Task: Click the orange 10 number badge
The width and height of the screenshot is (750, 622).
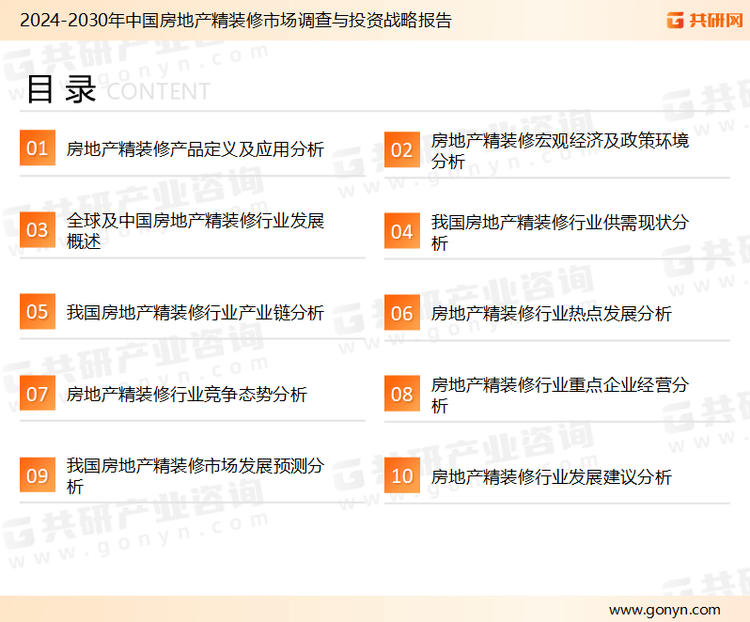Action: click(x=402, y=476)
